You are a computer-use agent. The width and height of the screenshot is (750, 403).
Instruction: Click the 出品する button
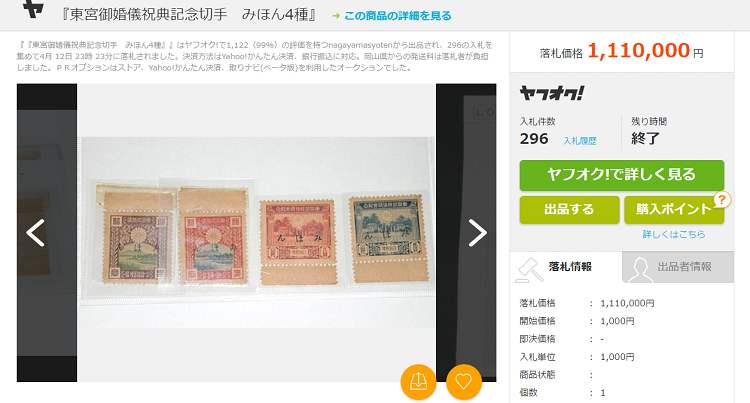click(x=569, y=209)
